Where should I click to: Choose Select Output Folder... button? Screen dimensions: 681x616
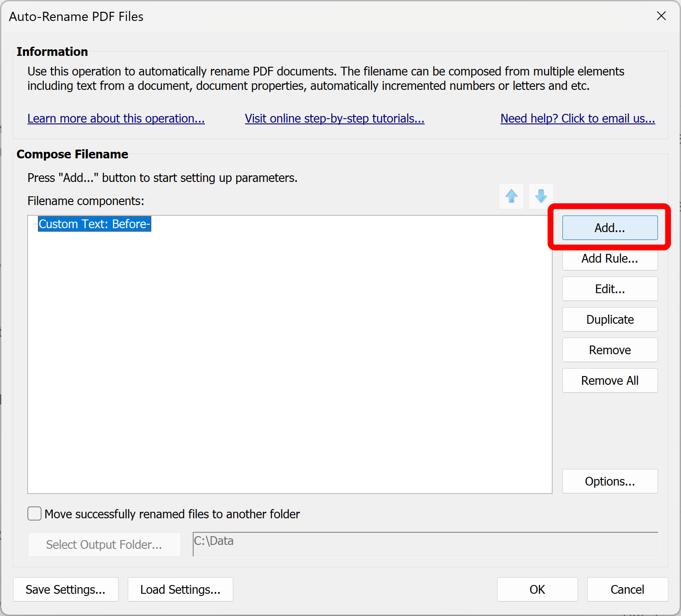coord(104,544)
